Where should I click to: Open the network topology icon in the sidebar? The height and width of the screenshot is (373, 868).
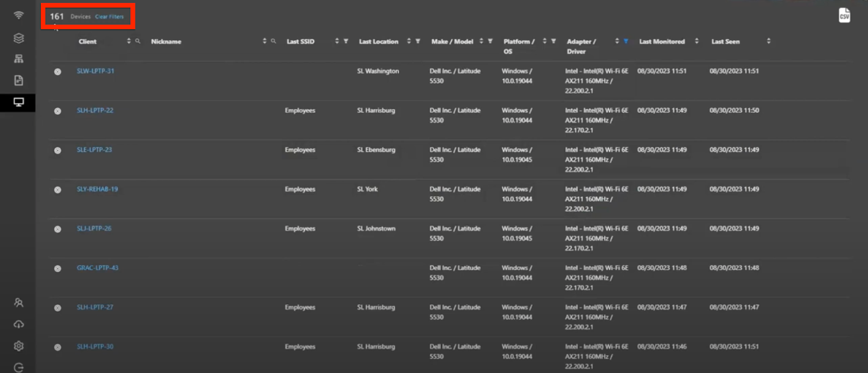[18, 59]
